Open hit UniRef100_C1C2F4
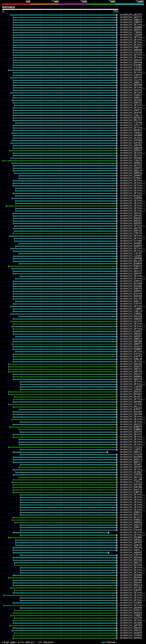Viewport: 146px width, 644px height. tap(131, 80)
